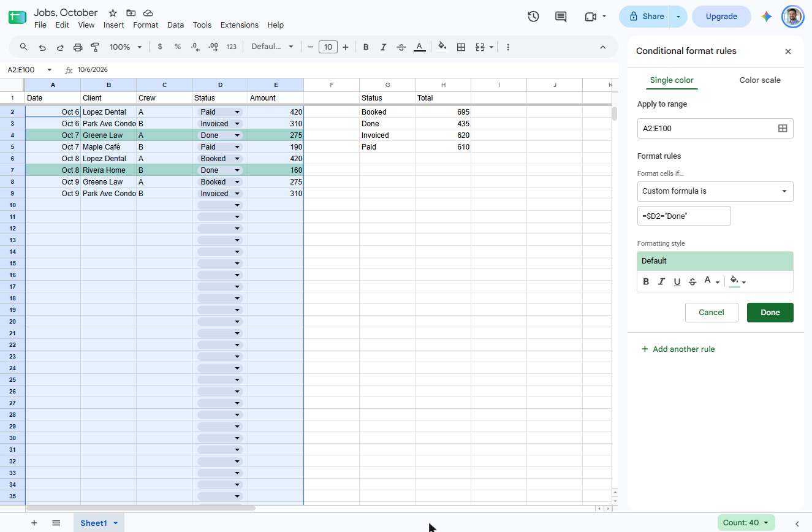Star the Jobs, October document
This screenshot has width=812, height=532.
click(x=113, y=13)
